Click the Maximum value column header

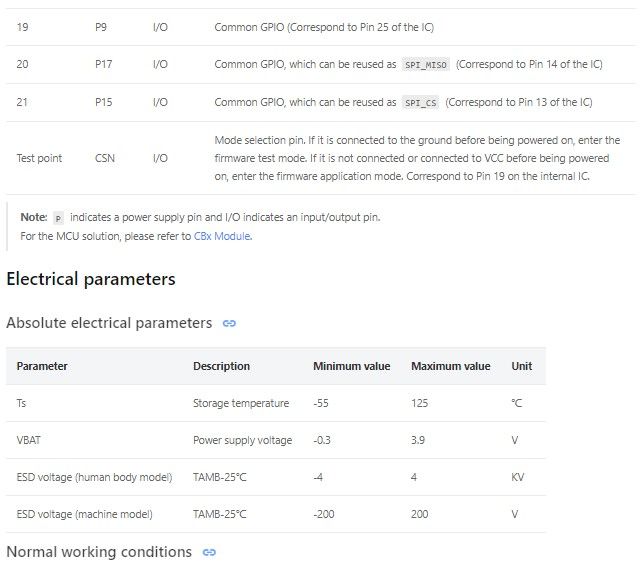coord(450,366)
